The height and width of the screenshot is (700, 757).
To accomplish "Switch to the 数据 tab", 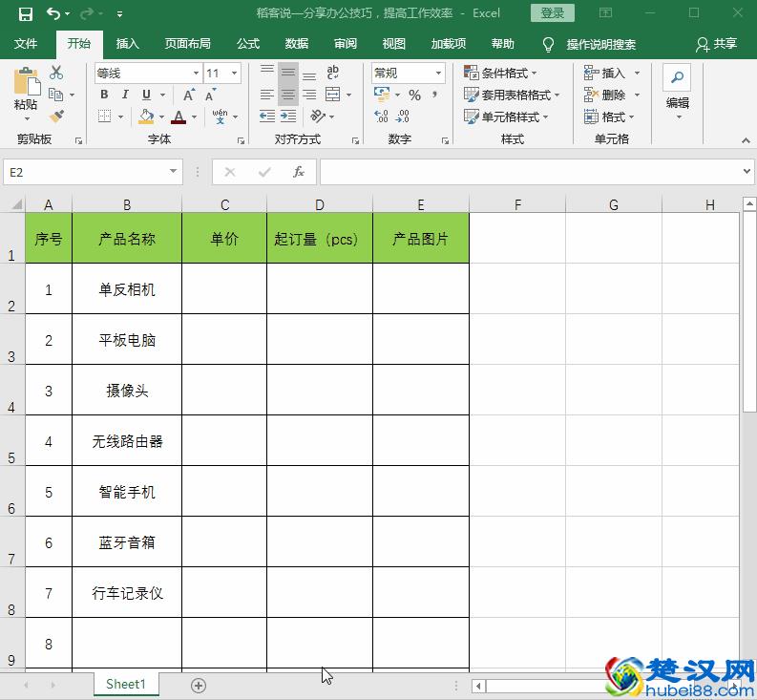I will [x=297, y=44].
